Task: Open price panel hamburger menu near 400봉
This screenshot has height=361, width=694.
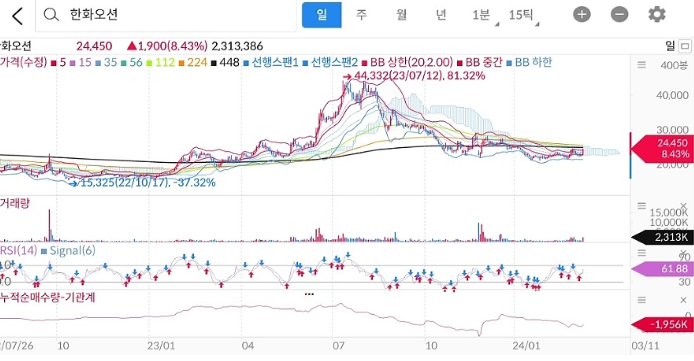Action: [641, 65]
